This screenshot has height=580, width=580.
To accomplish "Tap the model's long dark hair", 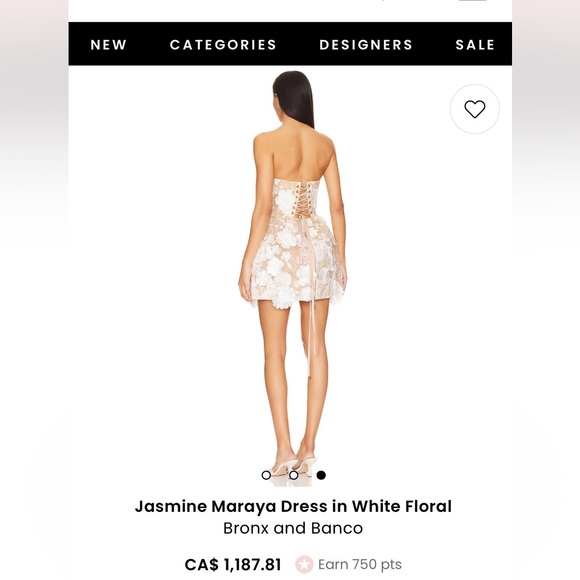I will click(x=294, y=99).
